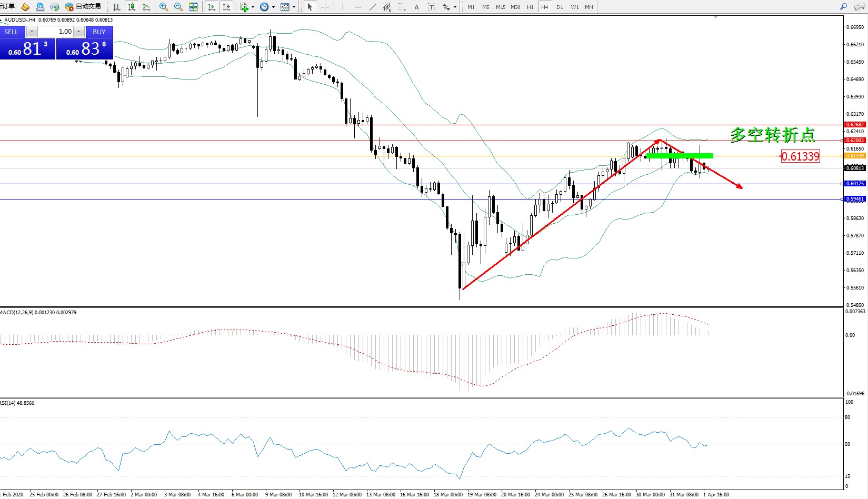Select the trendline drawing tool

point(373,7)
